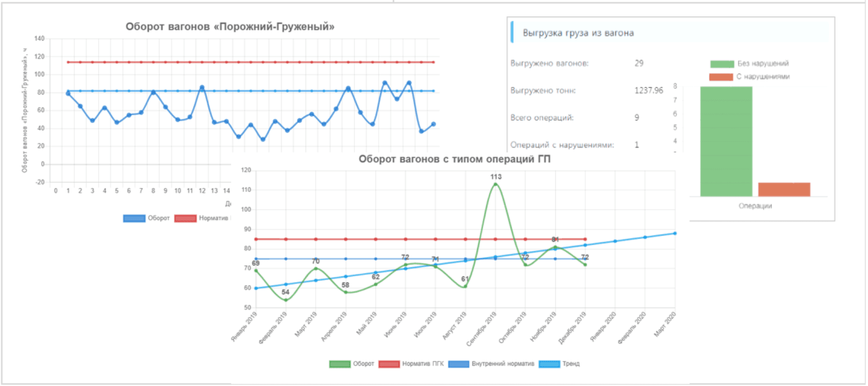Click the day 1 point on the blue Оборот line
The image size is (868, 386).
[x=68, y=93]
